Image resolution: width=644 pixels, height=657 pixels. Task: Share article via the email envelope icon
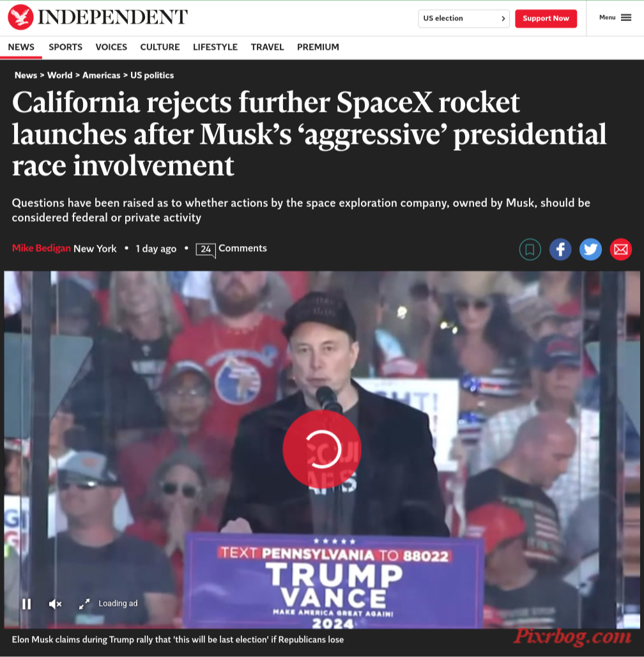point(620,250)
